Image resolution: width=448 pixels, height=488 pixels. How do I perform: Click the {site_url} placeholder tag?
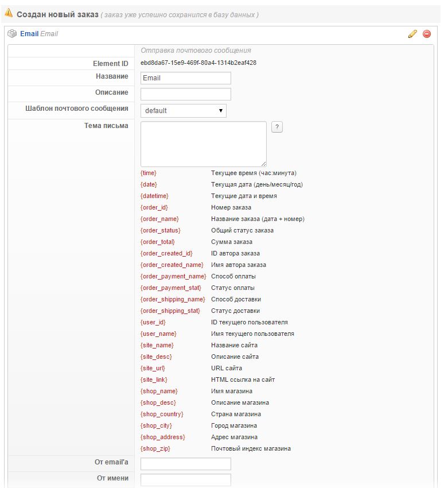point(153,369)
